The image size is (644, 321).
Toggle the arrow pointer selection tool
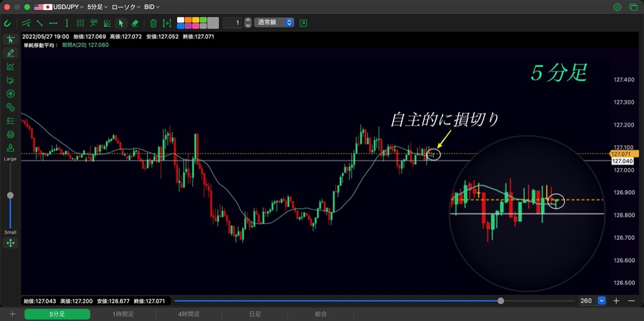[121, 23]
